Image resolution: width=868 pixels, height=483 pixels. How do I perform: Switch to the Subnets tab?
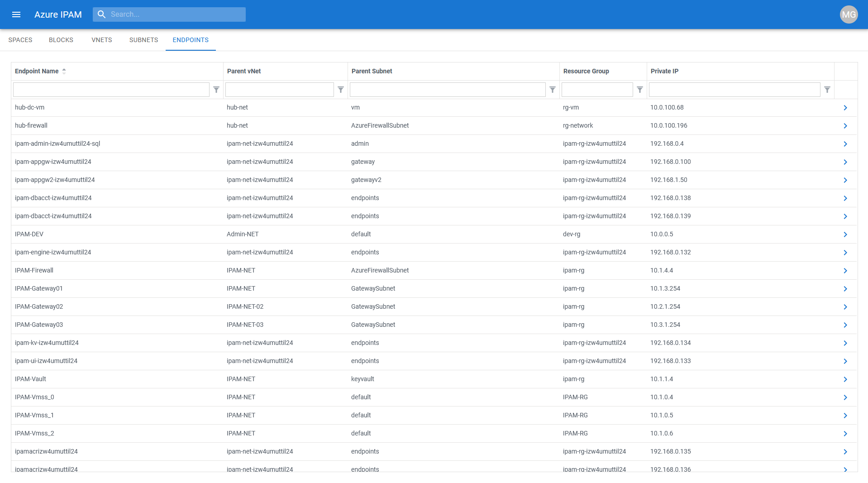point(143,40)
